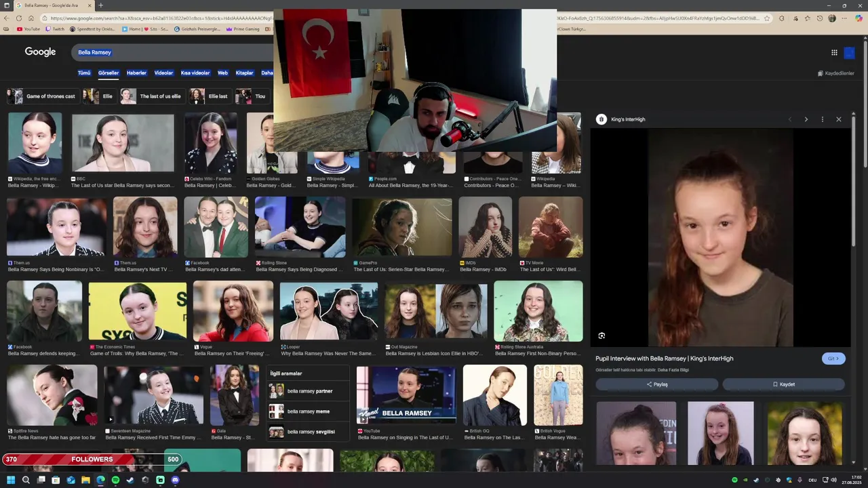Switch to the Haberler tab

pyautogui.click(x=136, y=73)
